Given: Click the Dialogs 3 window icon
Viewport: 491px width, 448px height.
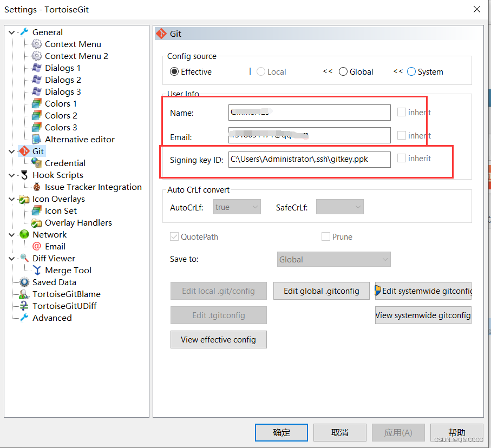Looking at the screenshot, I should click(x=37, y=91).
